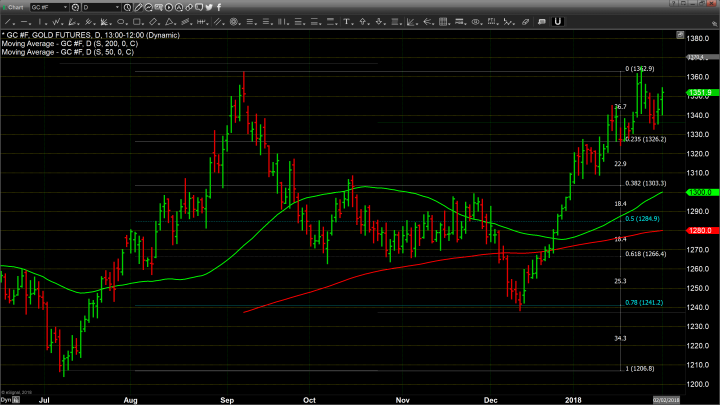Click the green 1300.0 moving average label
This screenshot has height=405, width=720.
point(702,192)
